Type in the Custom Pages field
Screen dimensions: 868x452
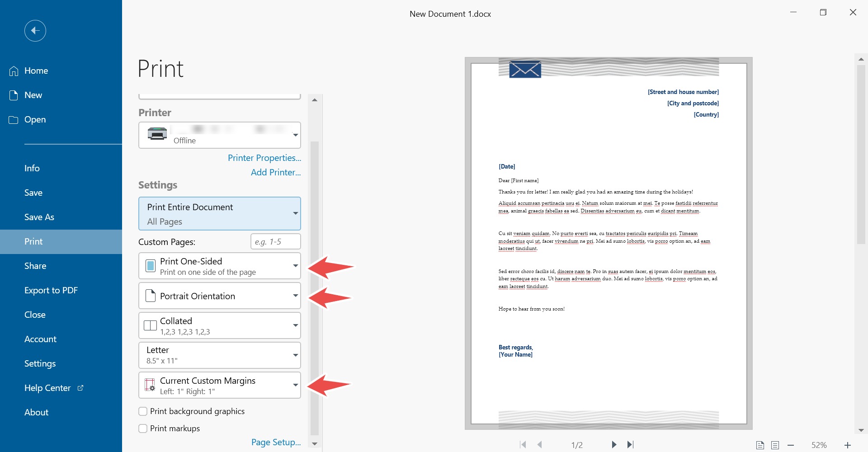pos(276,242)
